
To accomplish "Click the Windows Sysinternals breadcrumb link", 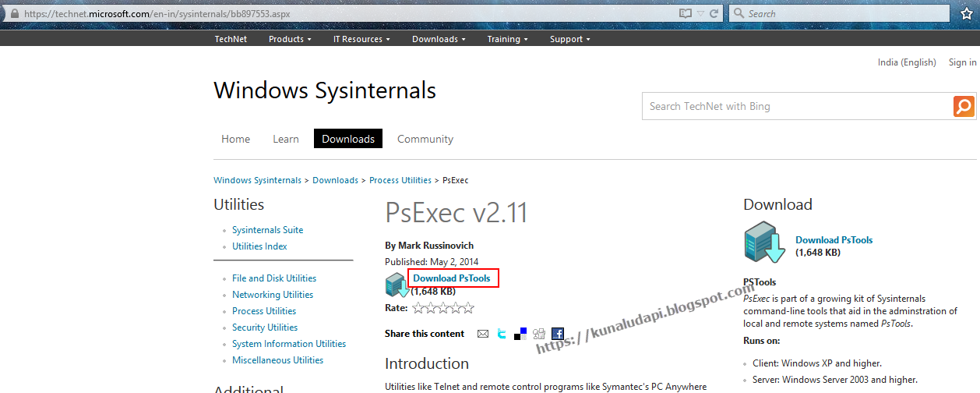I will (257, 180).
